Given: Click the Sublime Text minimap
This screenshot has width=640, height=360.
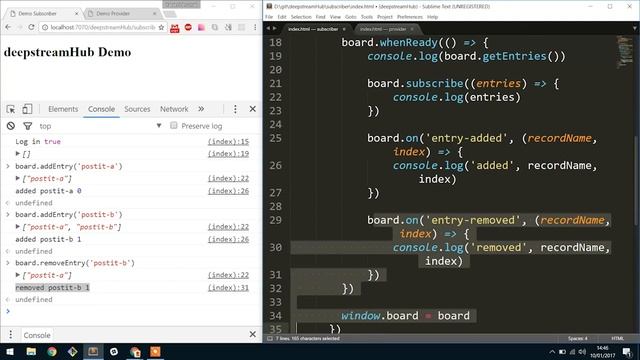Looking at the screenshot, I should pyautogui.click(x=624, y=51).
